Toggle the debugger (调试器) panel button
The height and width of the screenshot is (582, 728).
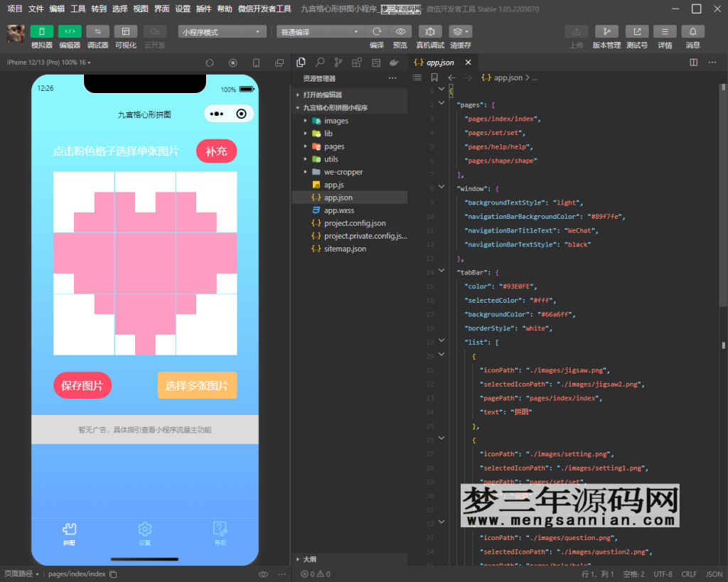click(97, 32)
